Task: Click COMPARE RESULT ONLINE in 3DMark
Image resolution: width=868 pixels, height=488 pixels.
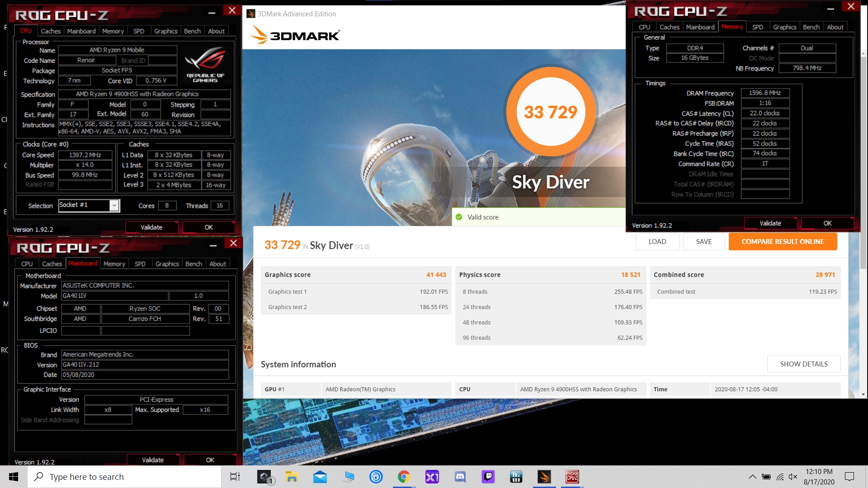Action: (783, 242)
